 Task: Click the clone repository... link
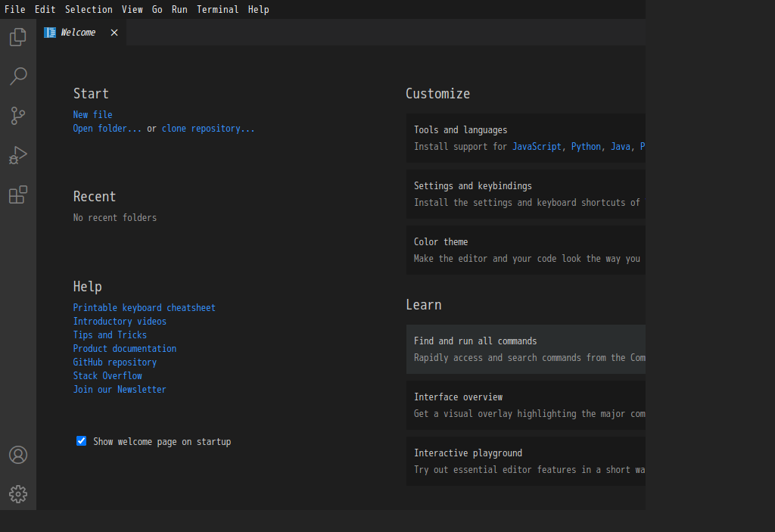pos(208,129)
